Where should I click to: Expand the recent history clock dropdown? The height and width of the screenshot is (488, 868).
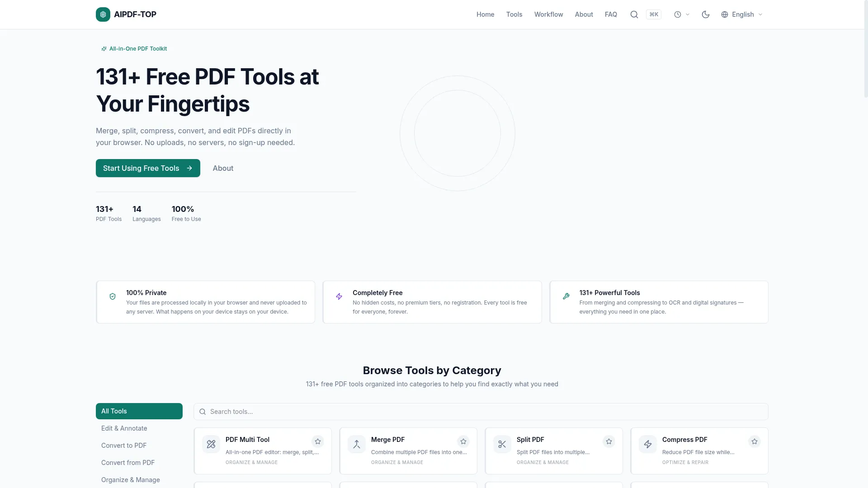point(682,14)
